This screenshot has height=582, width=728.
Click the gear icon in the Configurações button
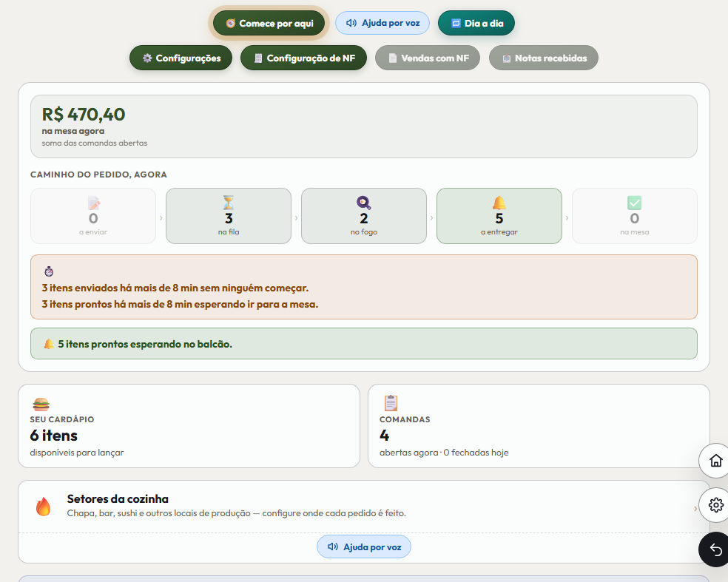pos(147,58)
